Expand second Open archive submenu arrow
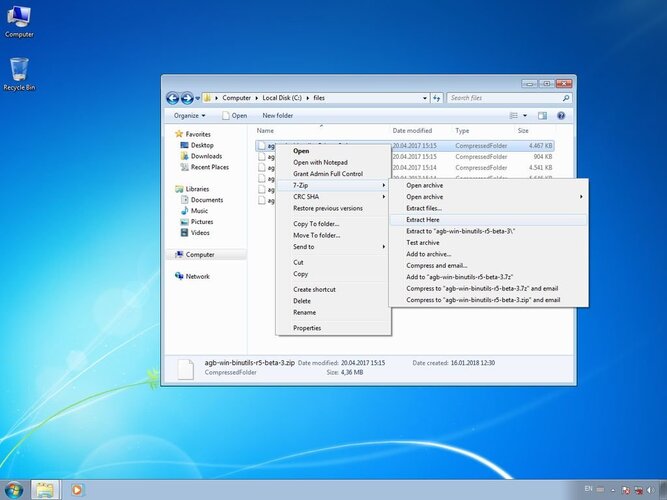Viewport: 667px width, 500px height. (581, 197)
